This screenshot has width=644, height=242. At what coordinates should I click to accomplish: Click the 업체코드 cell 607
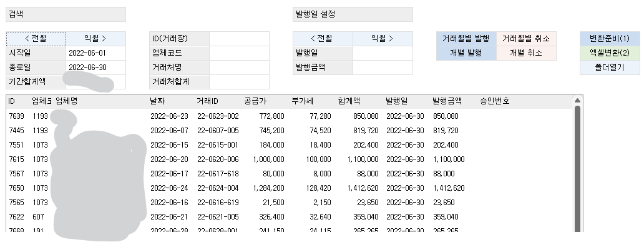click(x=38, y=217)
